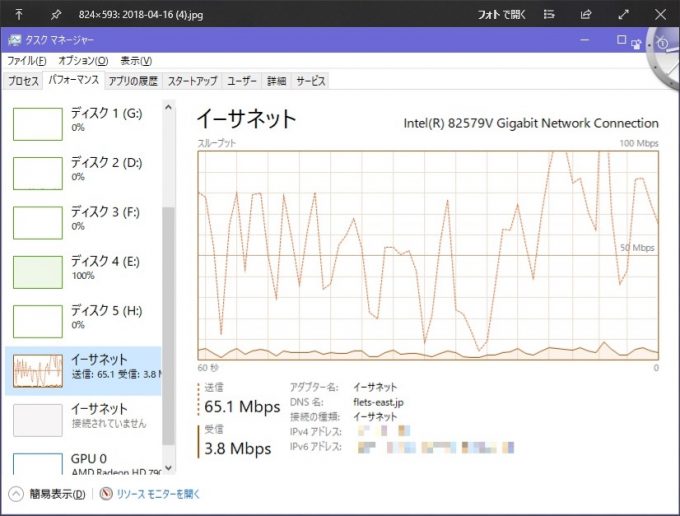Open フォトで開く button

[502, 14]
